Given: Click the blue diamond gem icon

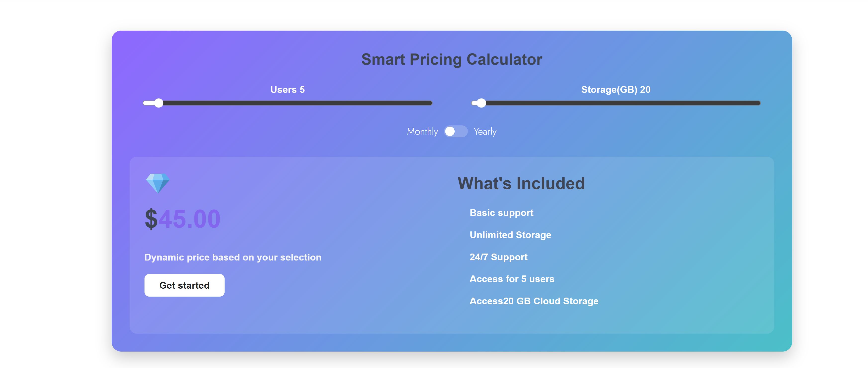Looking at the screenshot, I should (158, 183).
